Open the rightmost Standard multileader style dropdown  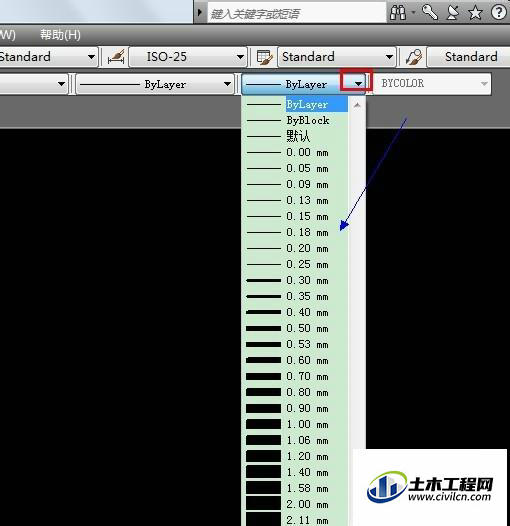tap(469, 57)
